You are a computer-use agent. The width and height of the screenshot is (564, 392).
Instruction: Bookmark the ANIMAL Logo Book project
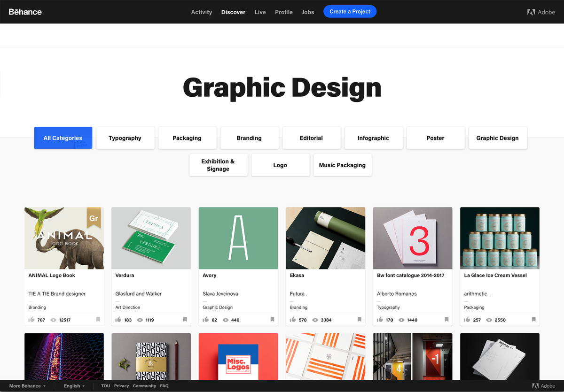point(98,320)
